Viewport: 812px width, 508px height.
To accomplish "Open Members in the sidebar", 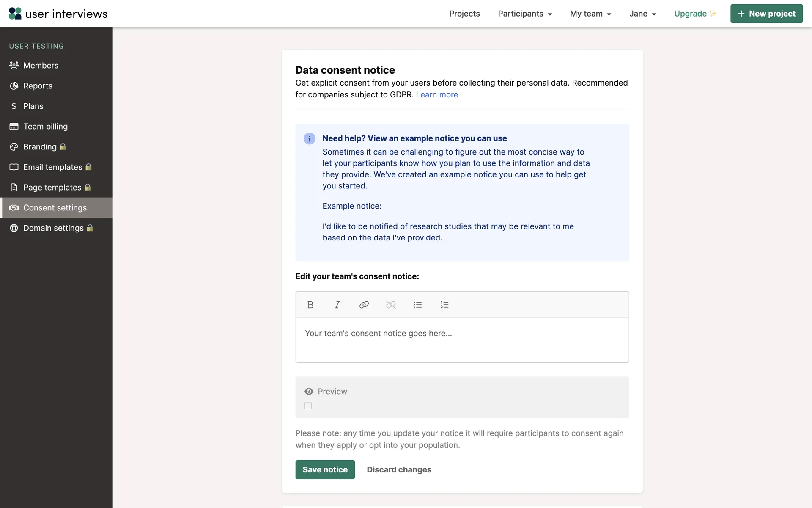I will (41, 66).
